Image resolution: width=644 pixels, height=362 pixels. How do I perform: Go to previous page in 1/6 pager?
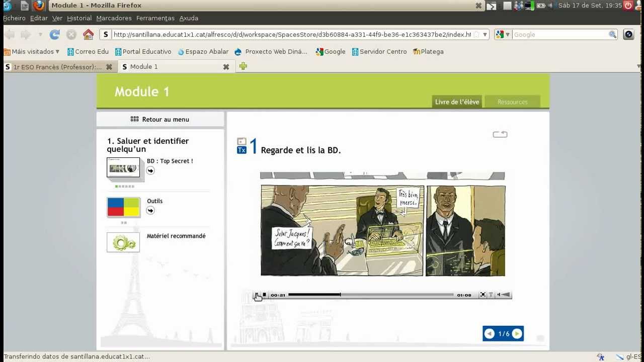(489, 334)
